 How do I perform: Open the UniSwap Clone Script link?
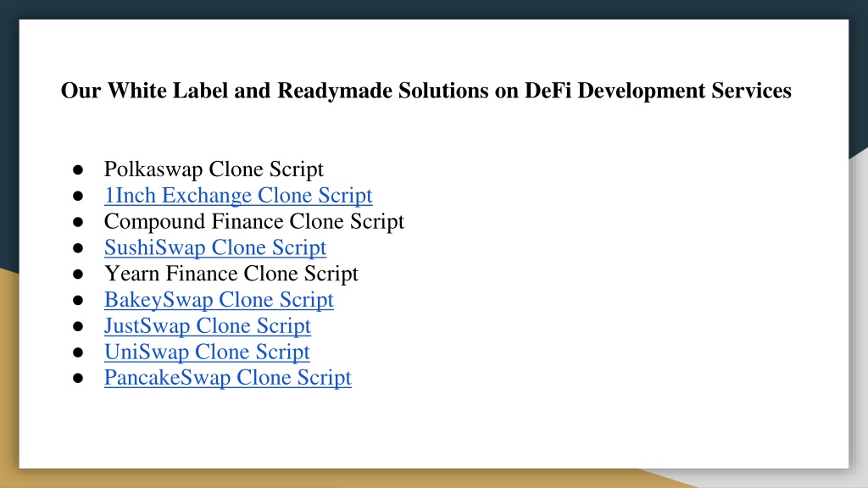[207, 352]
